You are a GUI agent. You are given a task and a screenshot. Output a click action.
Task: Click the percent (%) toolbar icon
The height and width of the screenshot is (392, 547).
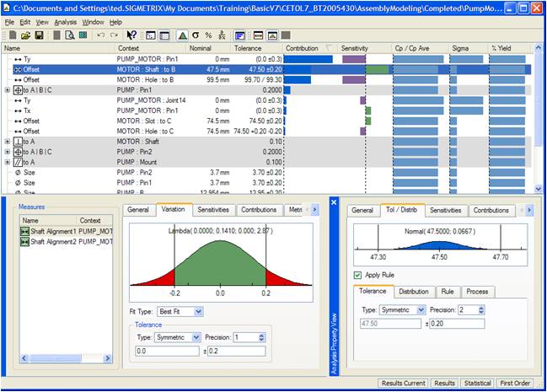208,35
